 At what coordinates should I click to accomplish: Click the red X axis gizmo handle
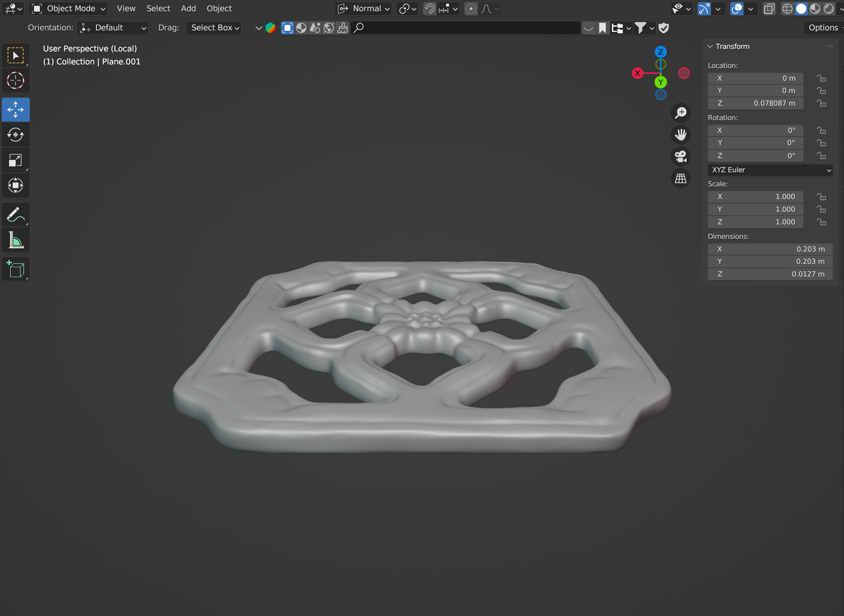pos(637,73)
